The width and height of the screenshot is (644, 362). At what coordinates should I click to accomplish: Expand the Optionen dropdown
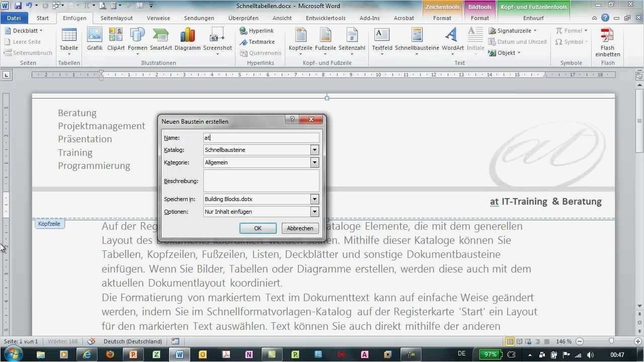pyautogui.click(x=314, y=212)
